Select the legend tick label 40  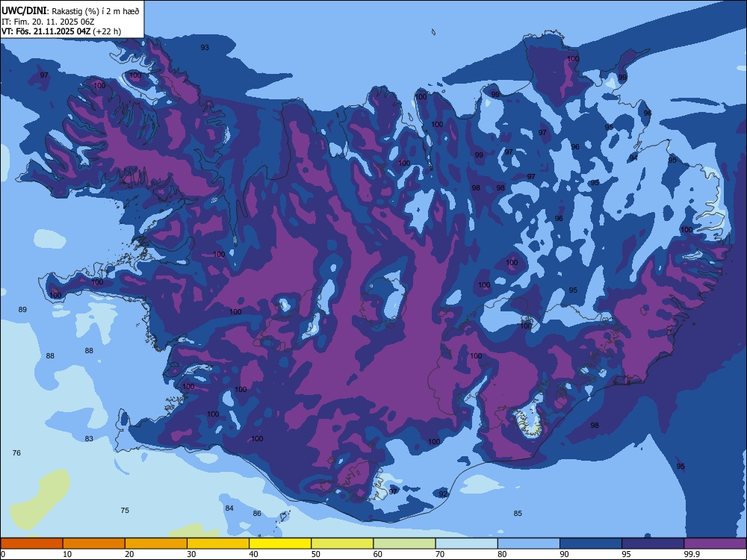point(253,554)
